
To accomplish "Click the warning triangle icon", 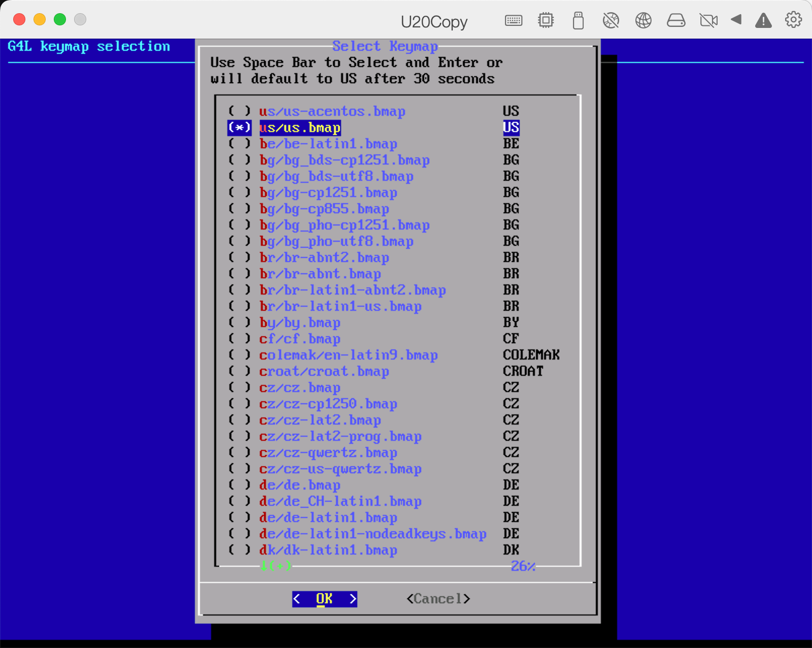I will point(763,20).
